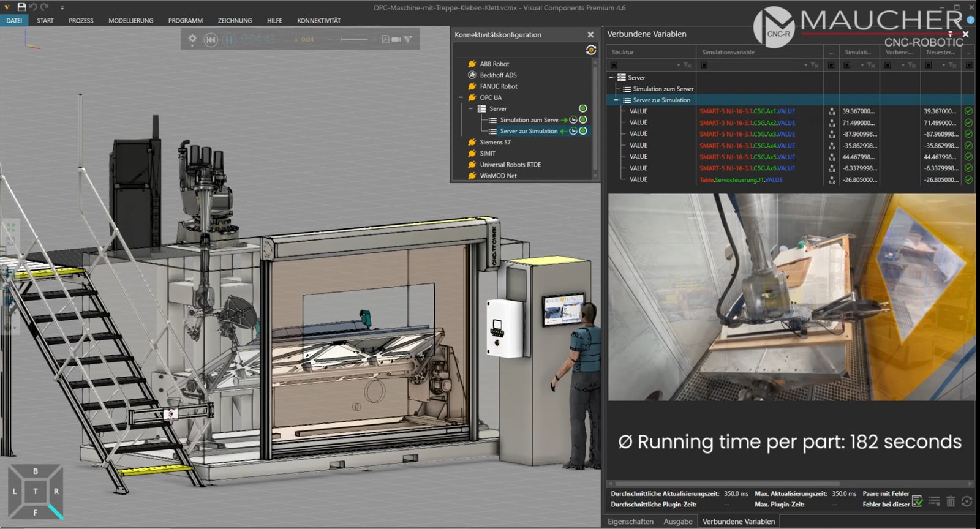Image resolution: width=980 pixels, height=529 pixels.
Task: Switch to the PROZESS ribbon tab
Action: pyautogui.click(x=81, y=20)
